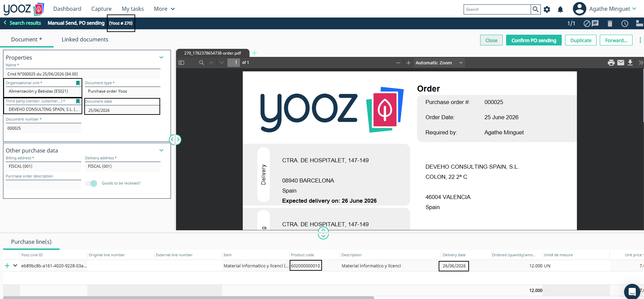Click the delete trash icon

(x=610, y=24)
